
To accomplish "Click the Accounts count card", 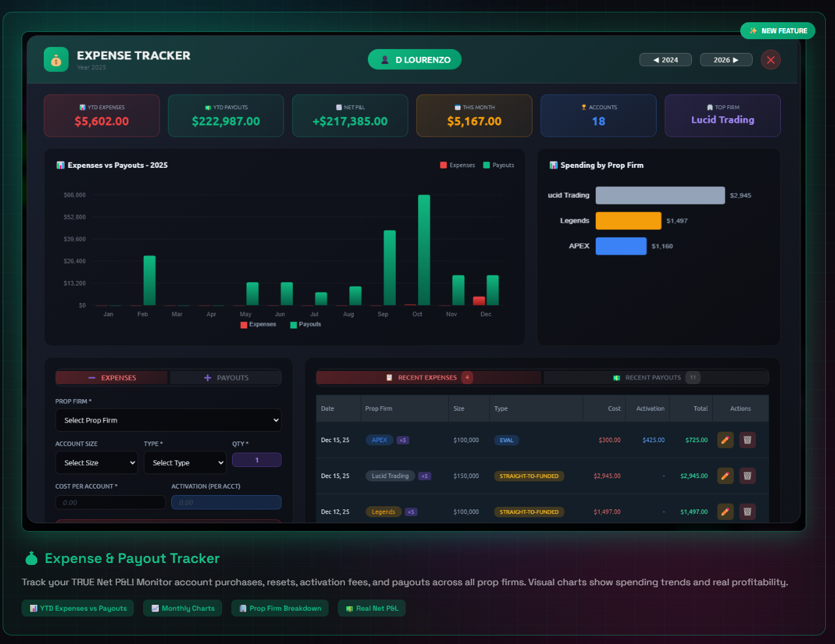I will (598, 116).
